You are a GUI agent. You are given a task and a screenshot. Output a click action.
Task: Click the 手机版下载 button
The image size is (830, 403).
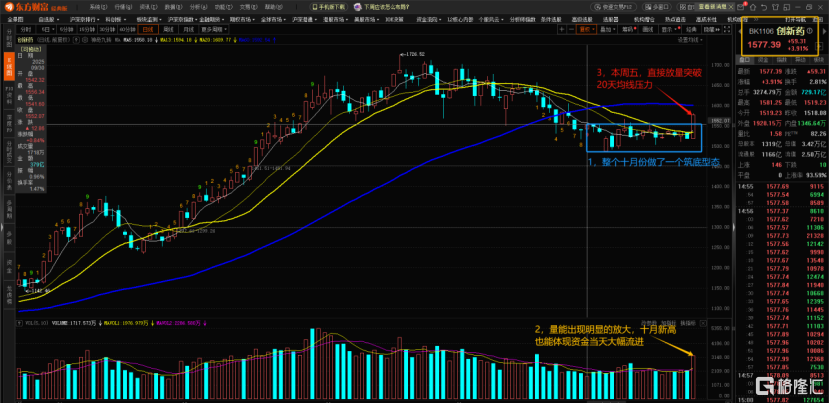327,6
